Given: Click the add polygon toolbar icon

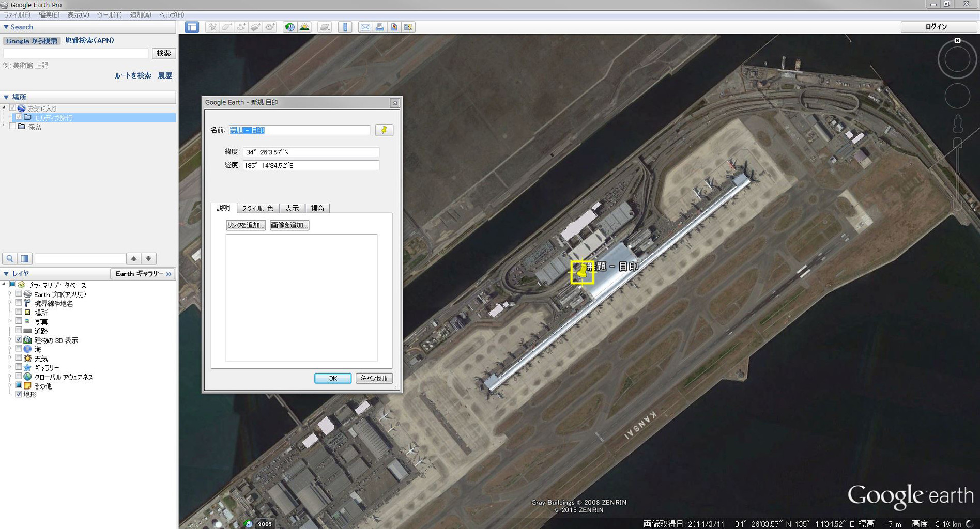Looking at the screenshot, I should [x=226, y=27].
